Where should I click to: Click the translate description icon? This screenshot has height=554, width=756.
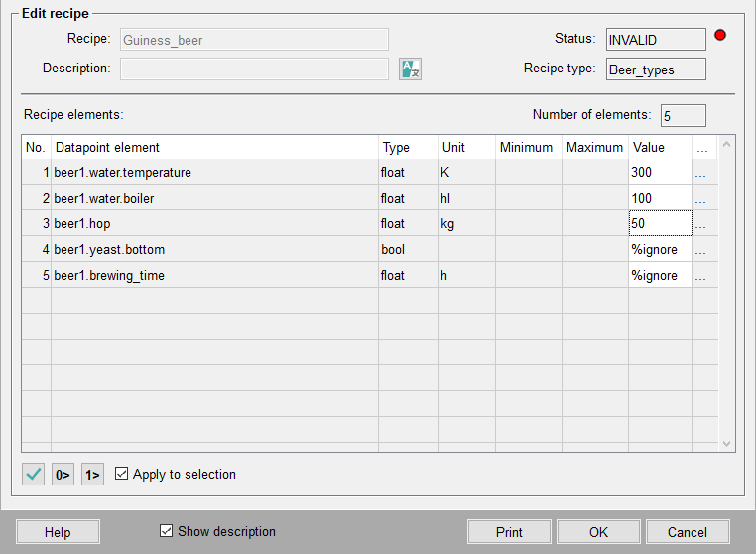pyautogui.click(x=410, y=69)
